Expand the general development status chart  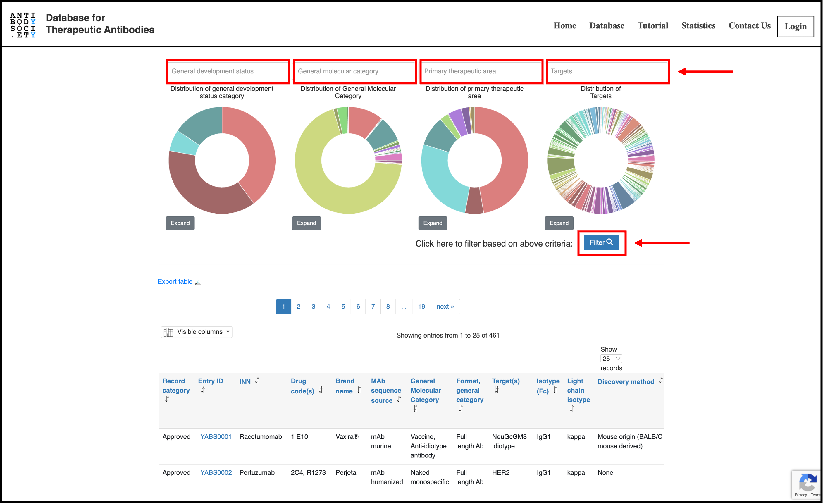pyautogui.click(x=180, y=223)
